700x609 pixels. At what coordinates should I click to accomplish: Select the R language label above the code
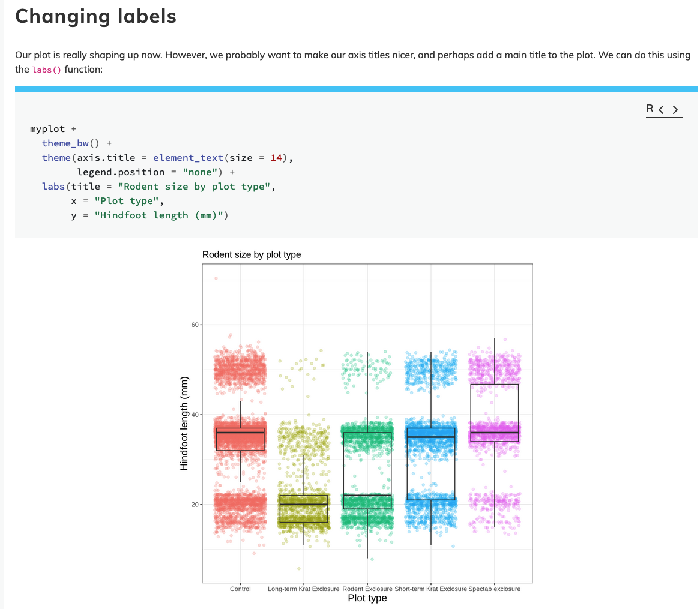coord(650,109)
